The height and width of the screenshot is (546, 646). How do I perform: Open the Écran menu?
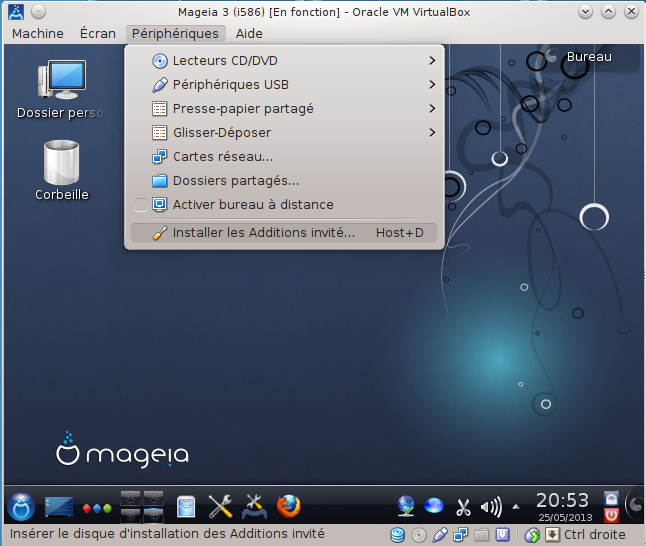98,33
